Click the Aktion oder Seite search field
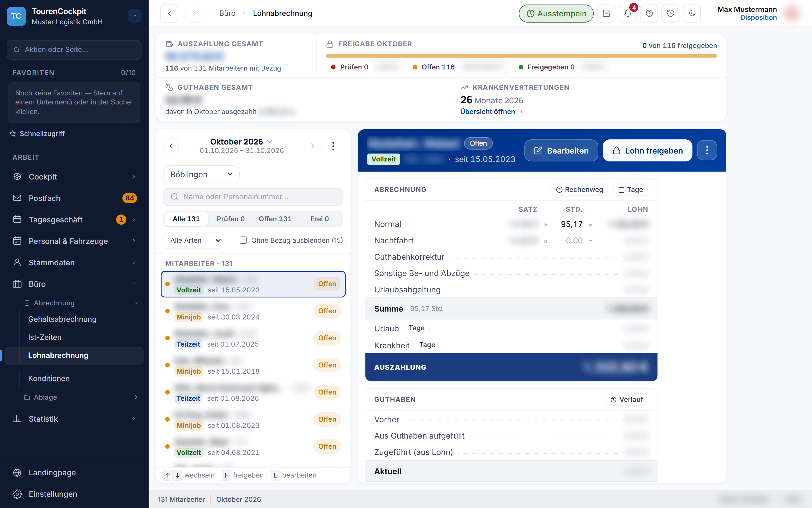 [74, 50]
